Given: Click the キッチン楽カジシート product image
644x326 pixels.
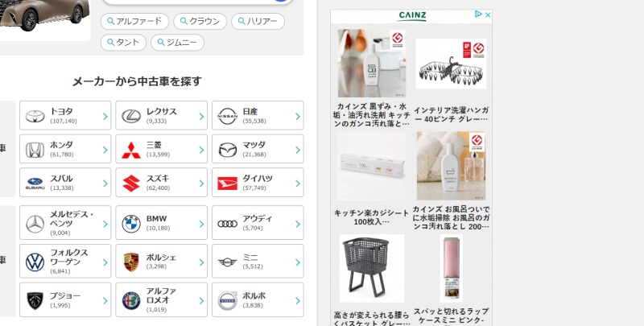Looking at the screenshot, I should point(372,166).
